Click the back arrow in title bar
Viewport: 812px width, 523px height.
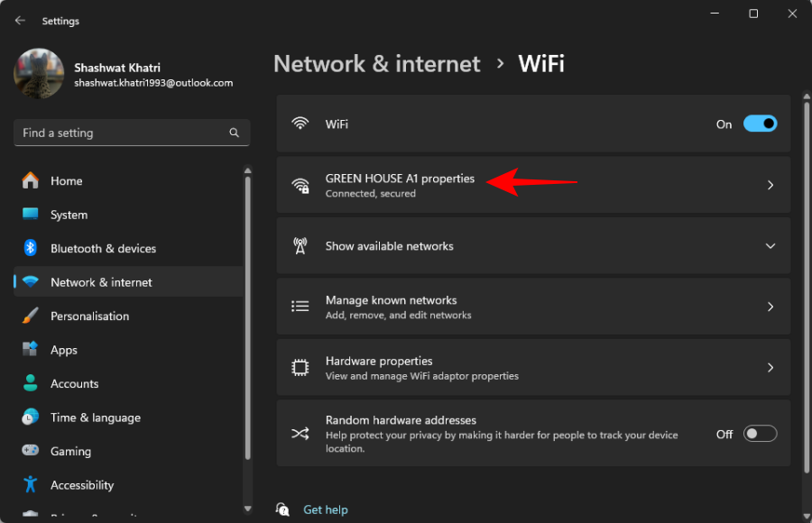20,20
